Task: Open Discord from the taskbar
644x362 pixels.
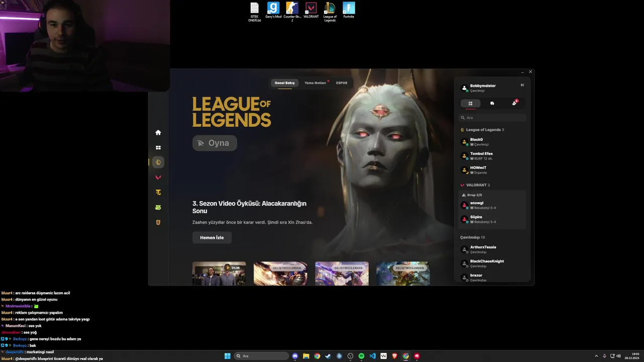Action: [295, 356]
